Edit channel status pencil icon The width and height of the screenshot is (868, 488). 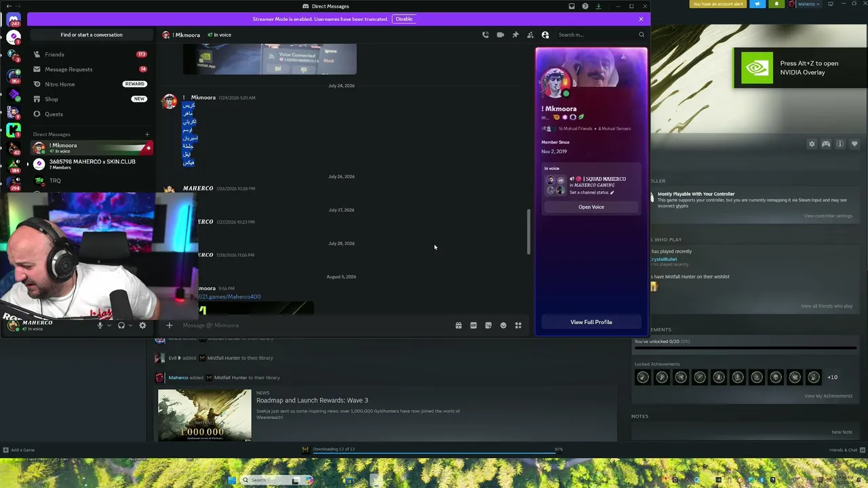[x=612, y=192]
